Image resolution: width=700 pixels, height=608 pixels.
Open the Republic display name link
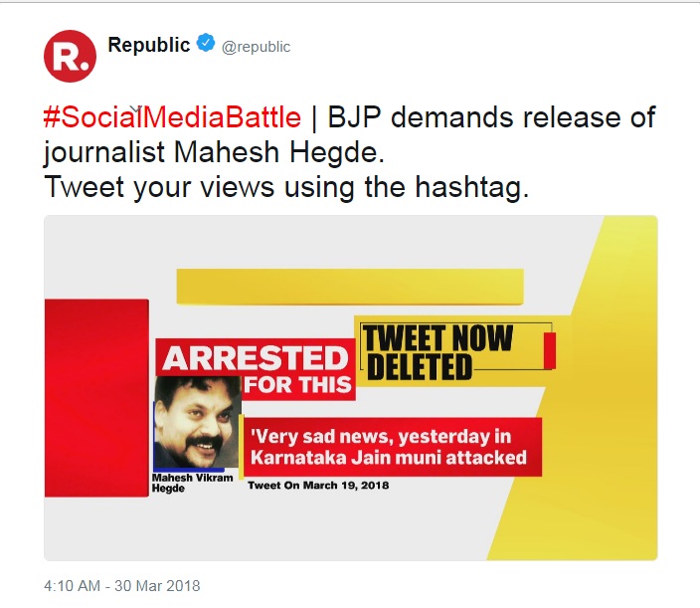149,45
